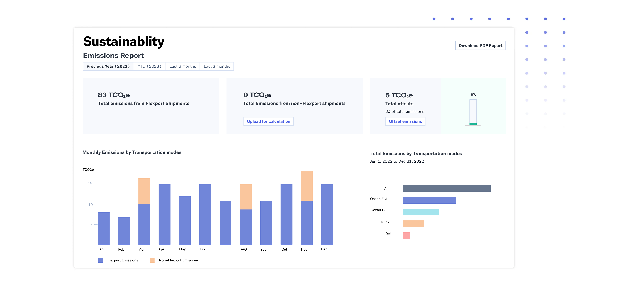Click the Offset emissions button

click(x=405, y=121)
